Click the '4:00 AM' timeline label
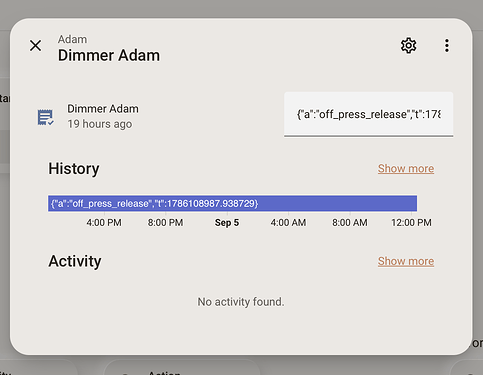 [x=288, y=223]
